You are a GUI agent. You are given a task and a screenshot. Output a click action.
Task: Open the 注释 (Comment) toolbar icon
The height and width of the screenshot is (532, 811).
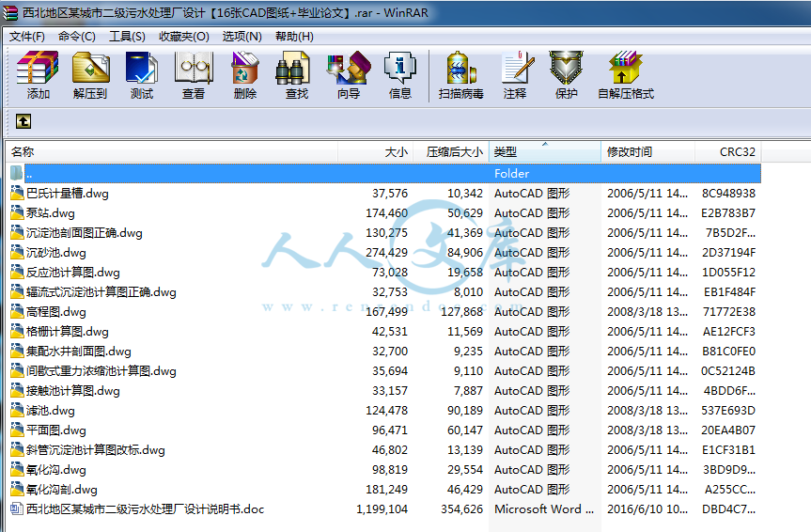click(x=518, y=68)
